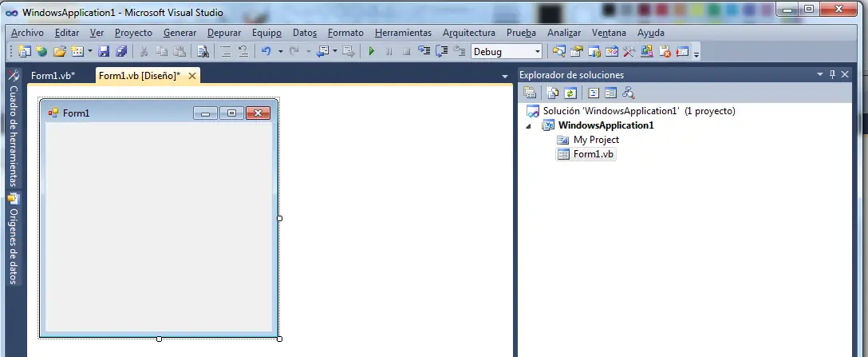Click the Find in Files binoculars icon
Screen dimensions: 868x357
coord(203,52)
